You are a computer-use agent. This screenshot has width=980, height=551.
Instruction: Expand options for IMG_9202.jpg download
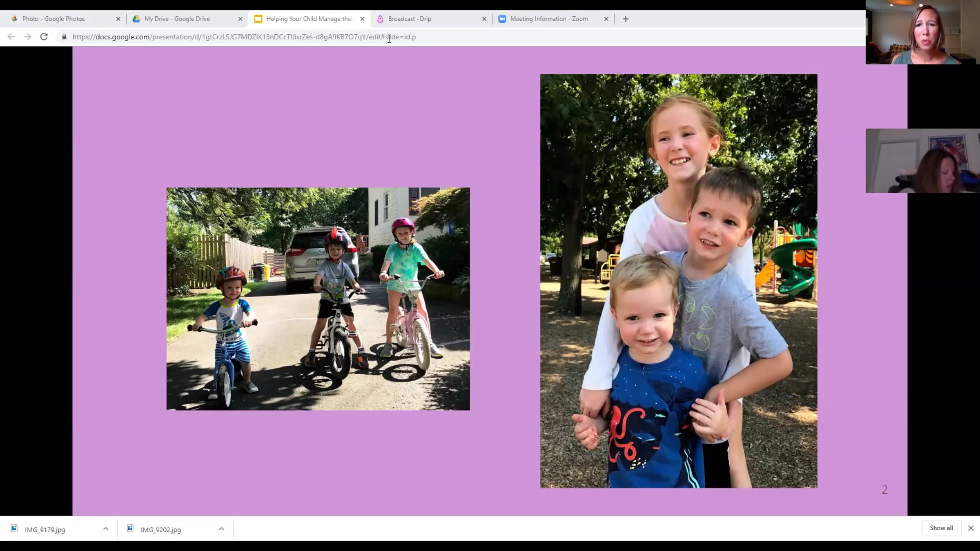[x=221, y=529]
